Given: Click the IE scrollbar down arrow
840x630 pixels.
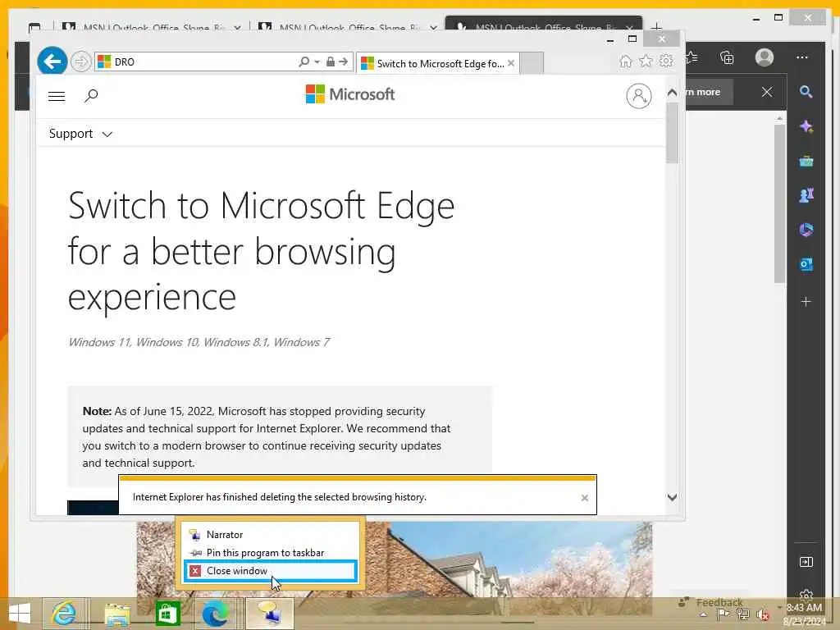Looking at the screenshot, I should click(673, 497).
